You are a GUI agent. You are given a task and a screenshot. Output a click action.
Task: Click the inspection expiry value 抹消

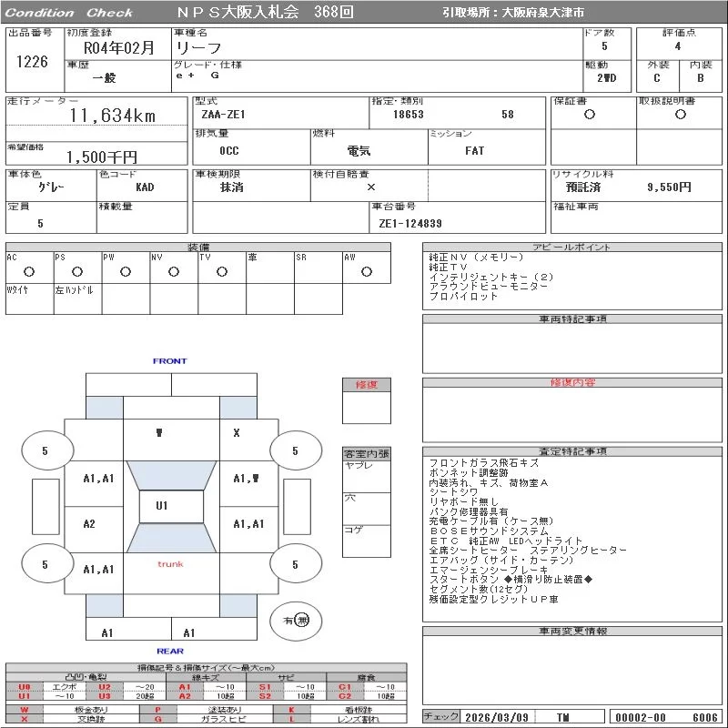point(232,187)
